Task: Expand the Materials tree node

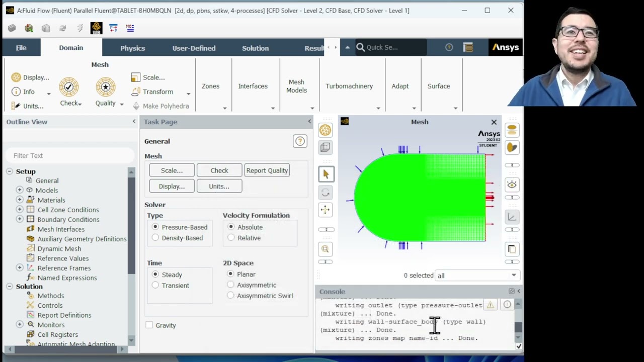Action: pyautogui.click(x=20, y=200)
